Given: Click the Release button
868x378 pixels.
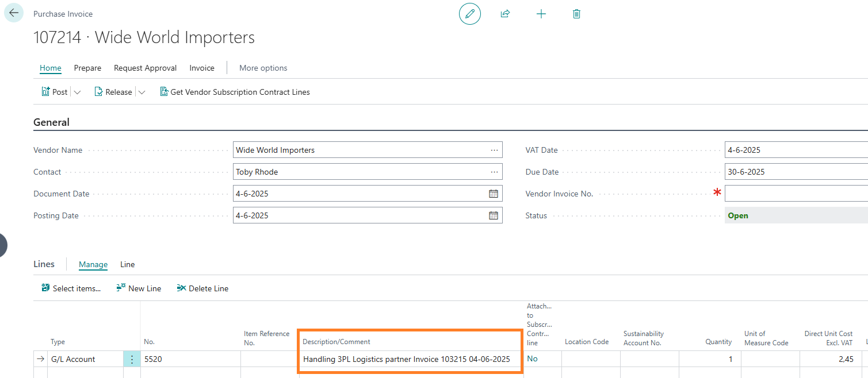Looking at the screenshot, I should point(113,92).
